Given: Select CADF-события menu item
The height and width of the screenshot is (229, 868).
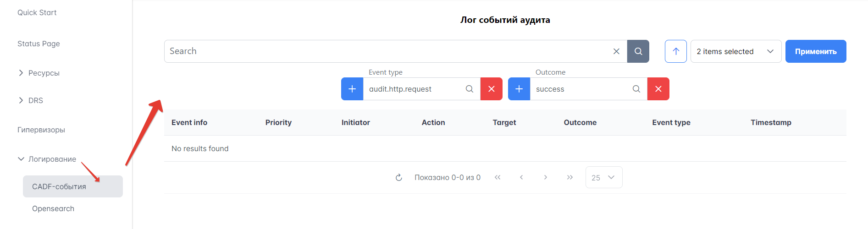Looking at the screenshot, I should [x=59, y=186].
